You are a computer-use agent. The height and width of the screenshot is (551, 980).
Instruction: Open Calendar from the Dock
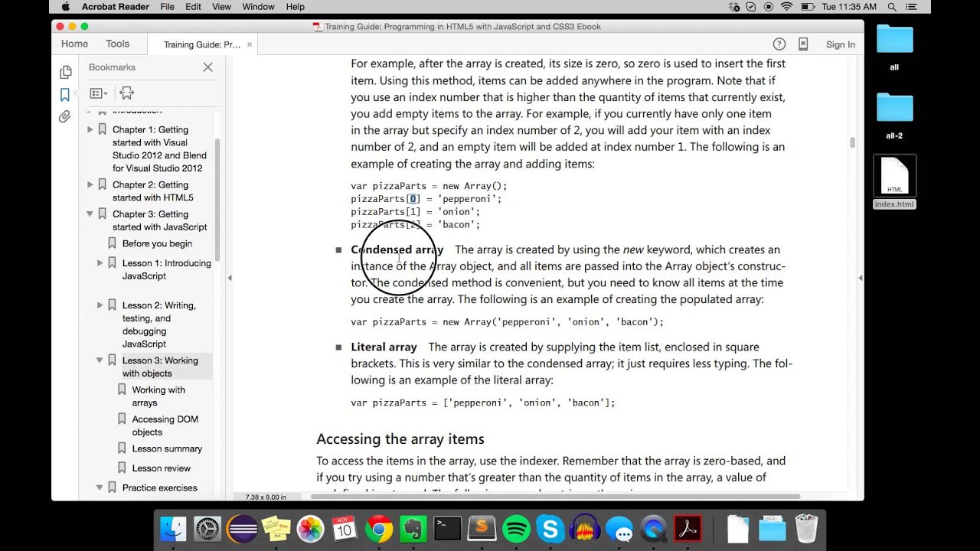pyautogui.click(x=345, y=528)
